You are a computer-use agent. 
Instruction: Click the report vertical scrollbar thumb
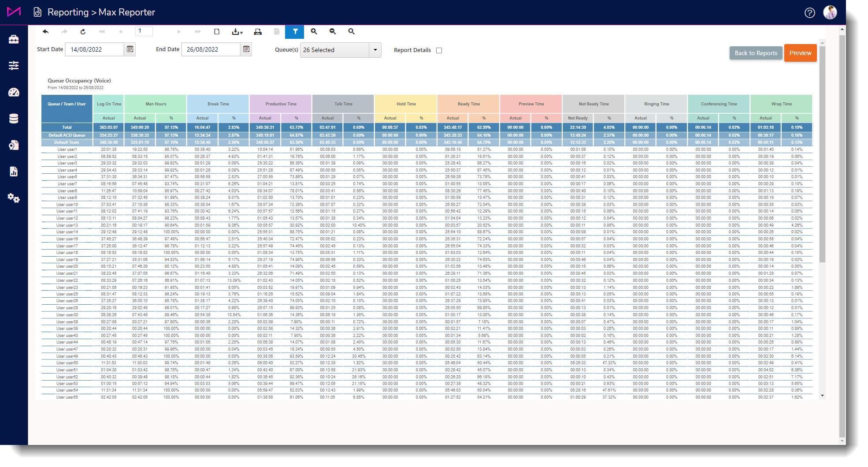[x=822, y=154]
